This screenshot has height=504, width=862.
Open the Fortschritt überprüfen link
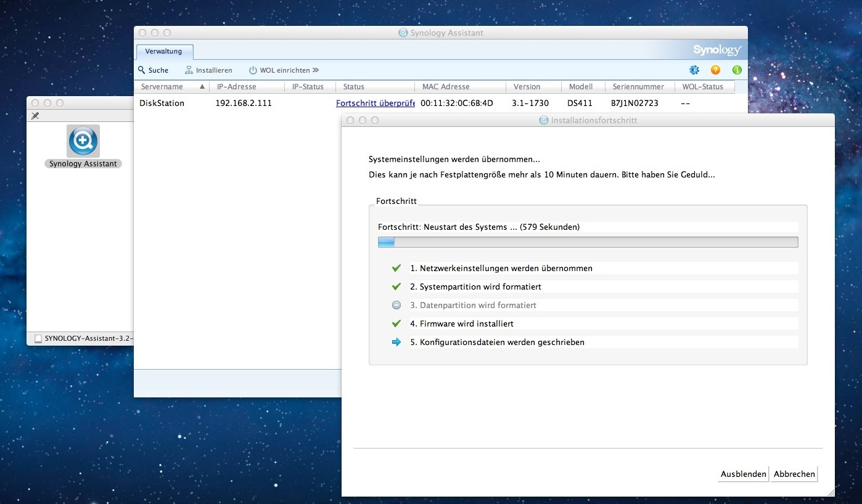(376, 103)
